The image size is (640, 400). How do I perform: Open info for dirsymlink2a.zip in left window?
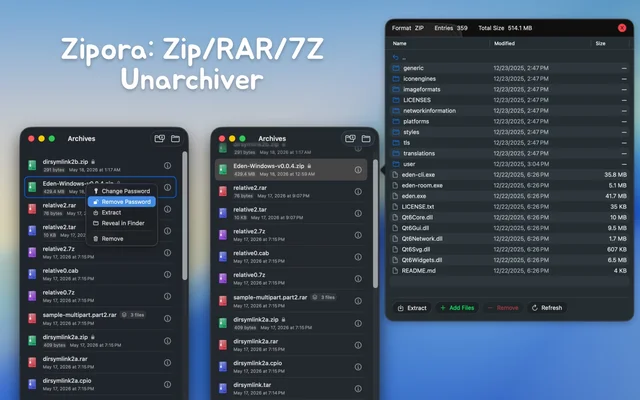click(167, 341)
